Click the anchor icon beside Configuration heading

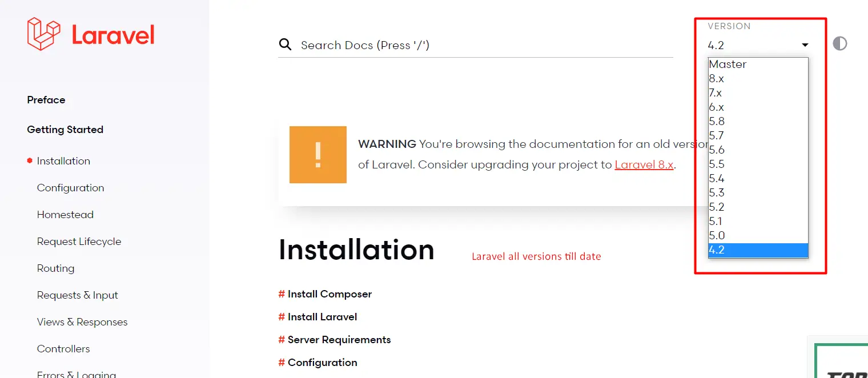point(280,363)
